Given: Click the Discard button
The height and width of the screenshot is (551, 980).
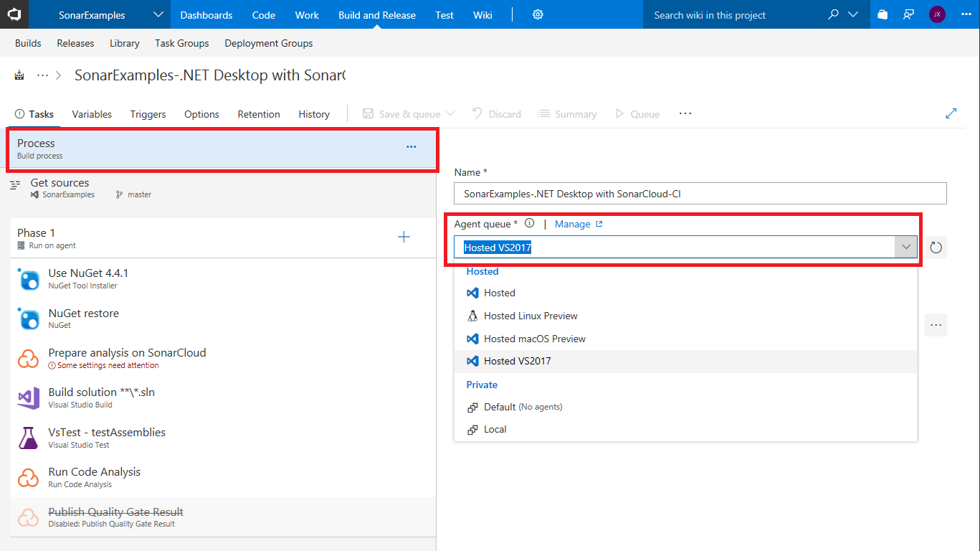Looking at the screenshot, I should 496,114.
